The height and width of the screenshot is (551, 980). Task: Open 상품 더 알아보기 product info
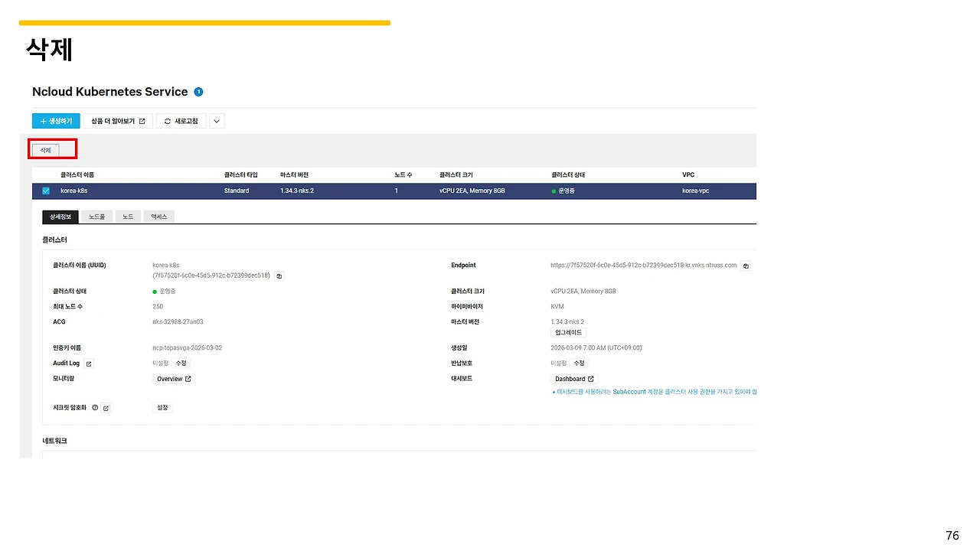[x=118, y=121]
